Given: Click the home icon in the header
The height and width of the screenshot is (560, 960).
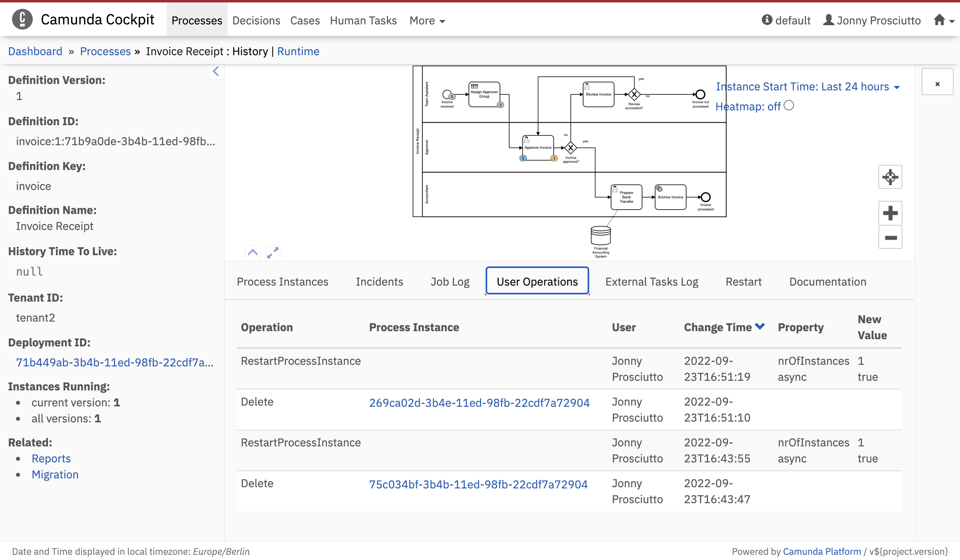Looking at the screenshot, I should click(x=940, y=20).
